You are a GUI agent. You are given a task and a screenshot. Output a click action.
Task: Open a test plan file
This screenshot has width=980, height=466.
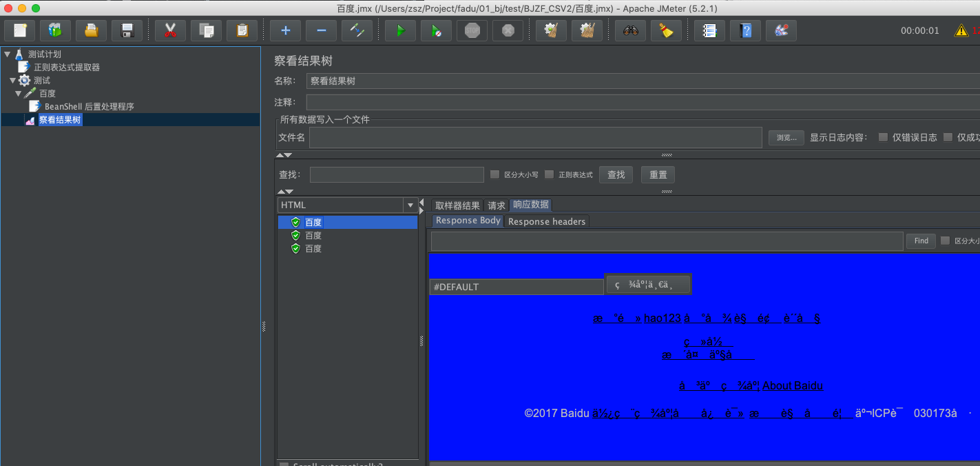click(92, 30)
